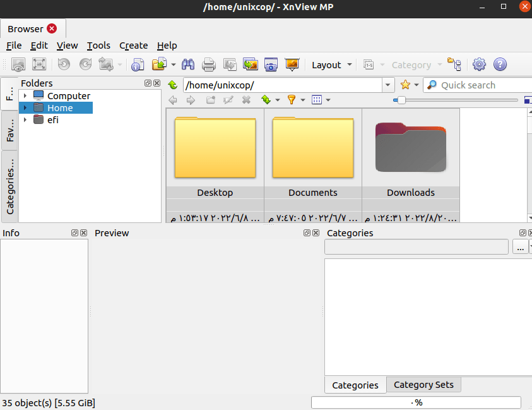The width and height of the screenshot is (532, 410).
Task: Expand the efi tree node
Action: [x=25, y=119]
